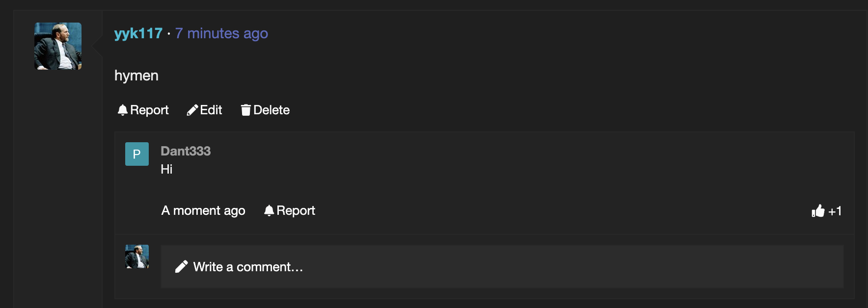Click the pencil icon next to Edit
The width and height of the screenshot is (868, 308).
pyautogui.click(x=192, y=110)
